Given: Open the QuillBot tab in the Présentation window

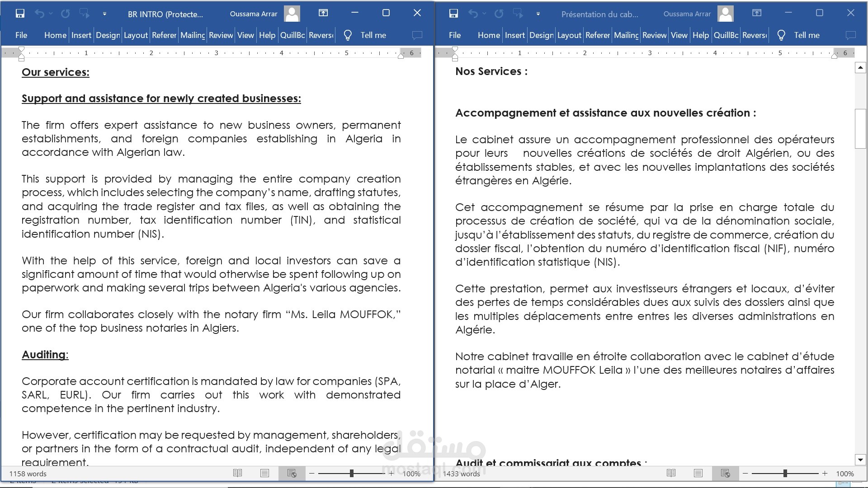Looking at the screenshot, I should click(x=726, y=35).
